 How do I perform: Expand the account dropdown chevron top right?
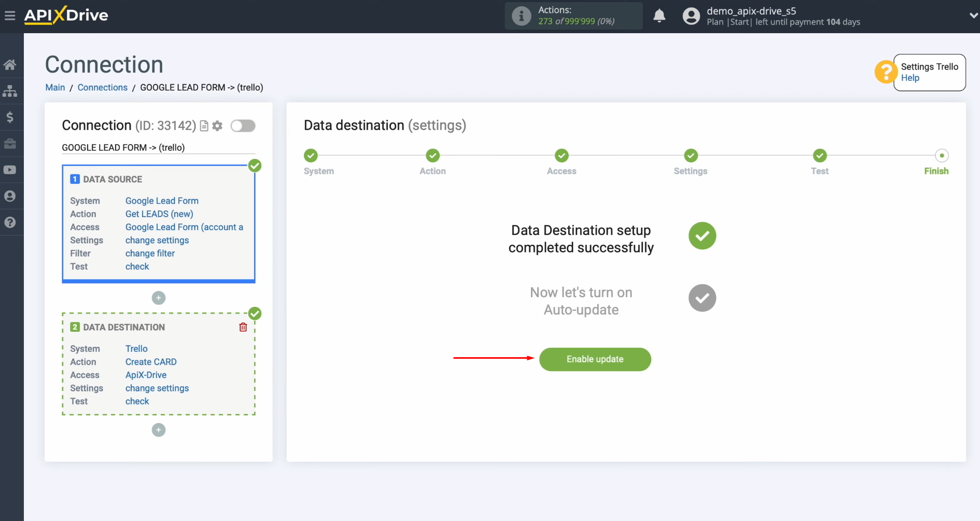pos(973,15)
